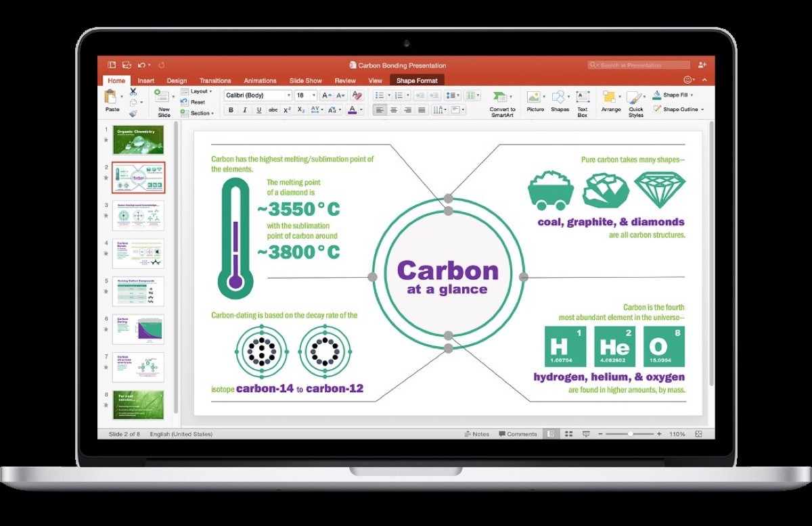Image resolution: width=812 pixels, height=526 pixels.
Task: Click the zoom slider handle
Action: 630,434
